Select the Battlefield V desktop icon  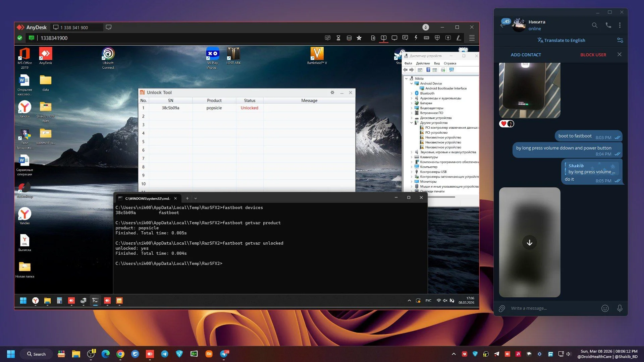pos(317,56)
